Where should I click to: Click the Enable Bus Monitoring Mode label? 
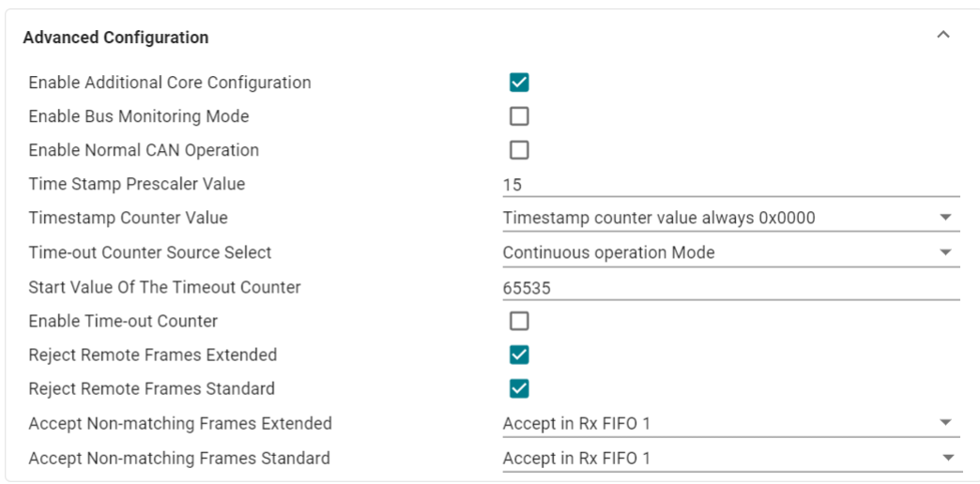(x=139, y=116)
